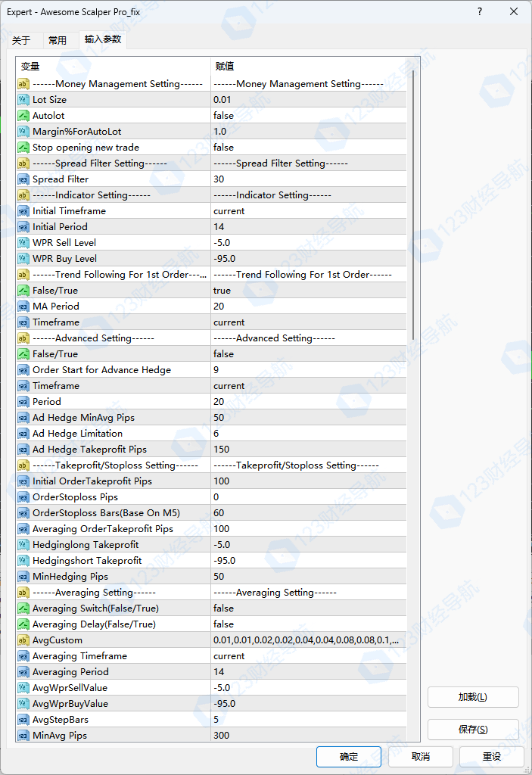The width and height of the screenshot is (532, 775).
Task: Click the string icon beside Money Management Setting
Action: pos(23,84)
